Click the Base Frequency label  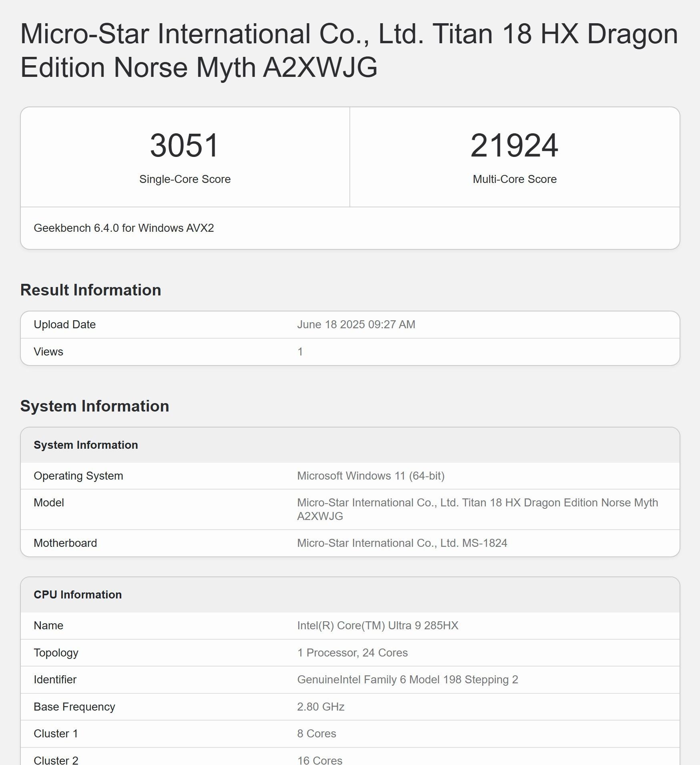[74, 707]
